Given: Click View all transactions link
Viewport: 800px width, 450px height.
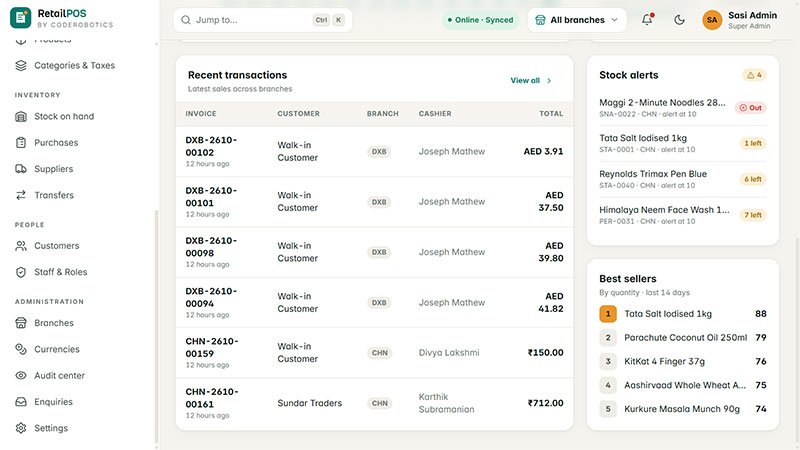Looking at the screenshot, I should pyautogui.click(x=525, y=81).
